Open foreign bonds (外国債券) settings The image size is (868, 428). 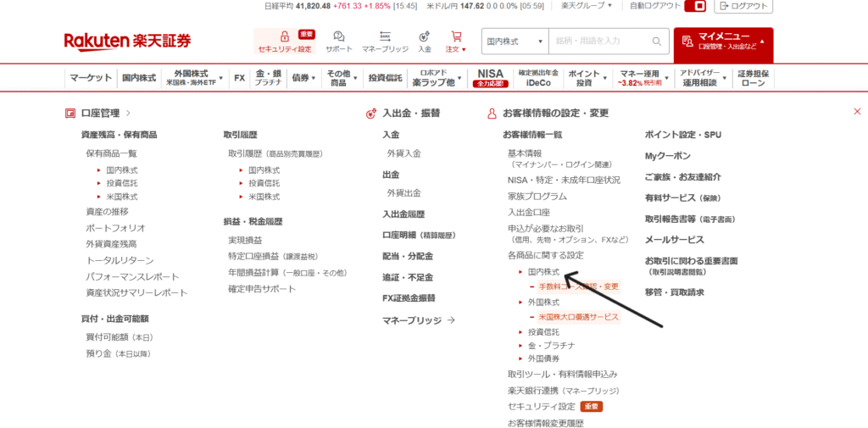(543, 359)
